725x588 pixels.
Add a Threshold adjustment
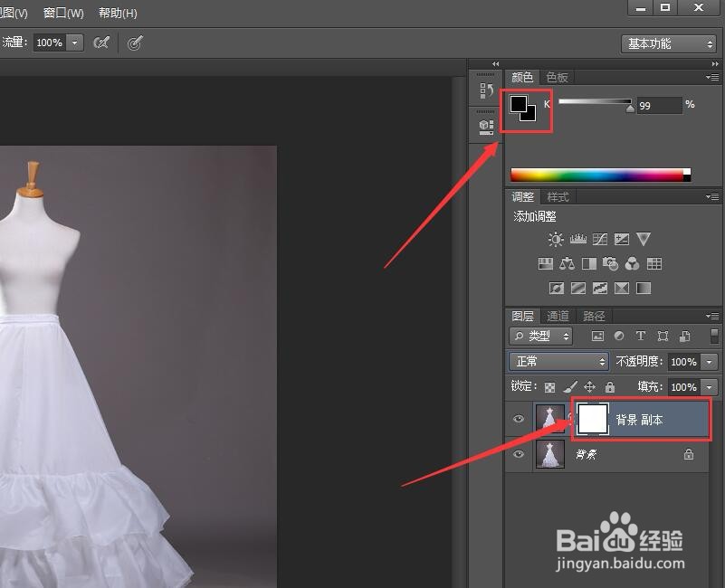[600, 289]
